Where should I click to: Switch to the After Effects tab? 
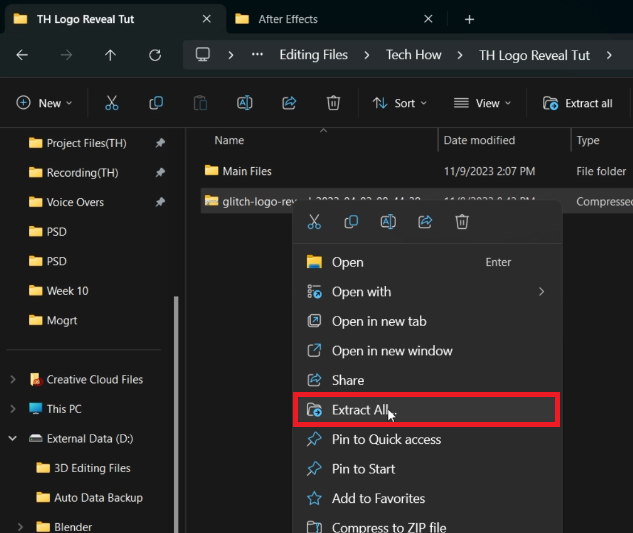[x=288, y=19]
